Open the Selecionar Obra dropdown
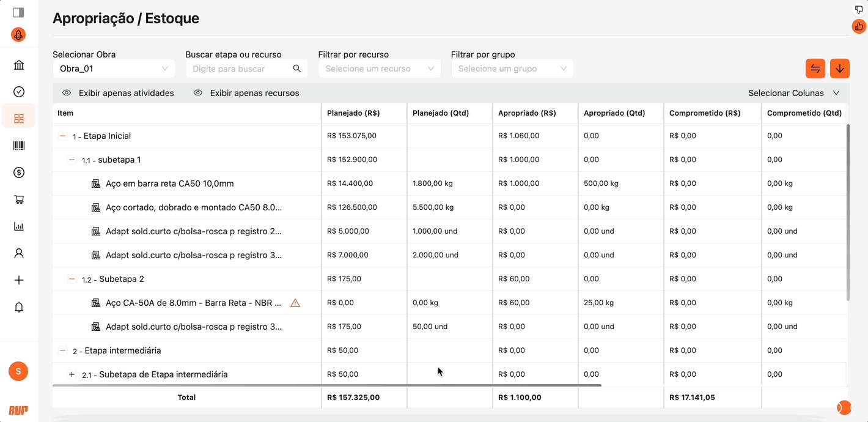This screenshot has height=422, width=868. pyautogui.click(x=114, y=68)
